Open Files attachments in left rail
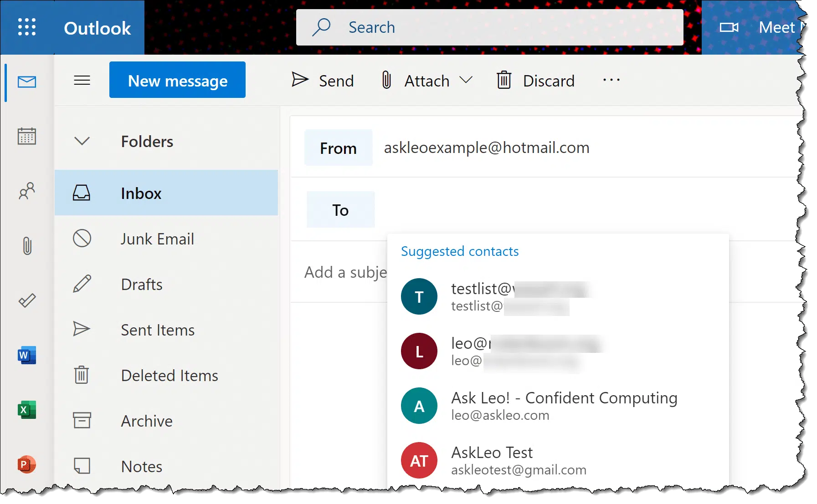Viewport: 817px width, 504px height. 27,246
